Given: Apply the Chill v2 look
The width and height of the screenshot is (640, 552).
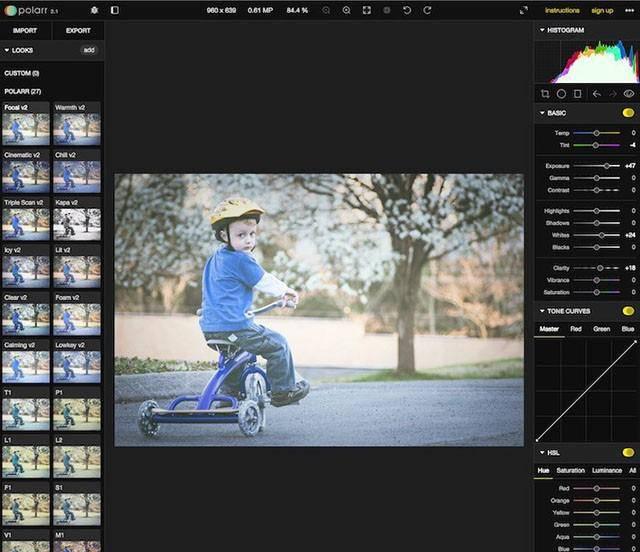Looking at the screenshot, I should (77, 171).
